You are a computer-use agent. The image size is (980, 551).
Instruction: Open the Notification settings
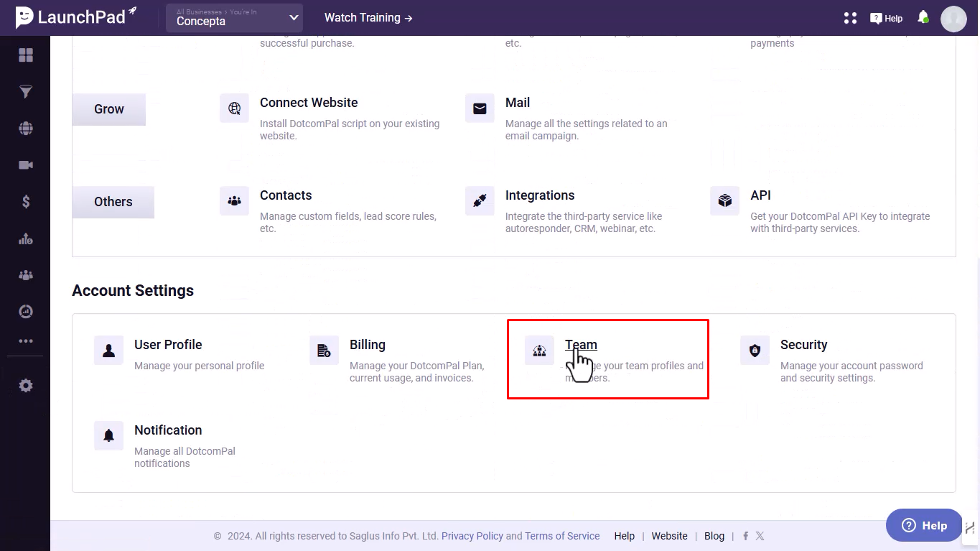168,430
